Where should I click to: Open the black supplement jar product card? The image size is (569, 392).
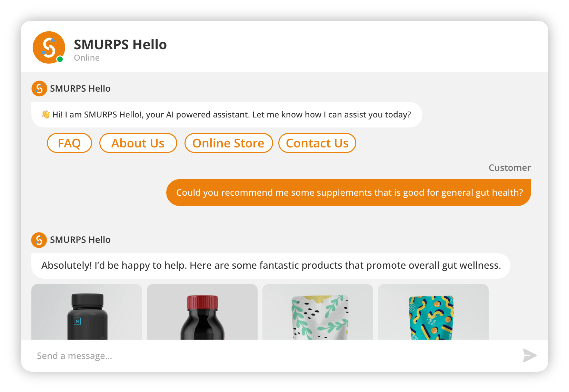87,312
